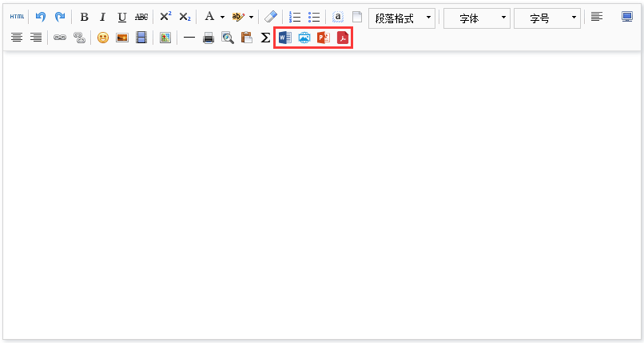The width and height of the screenshot is (644, 343).
Task: Redo the last undone edit
Action: pyautogui.click(x=60, y=17)
